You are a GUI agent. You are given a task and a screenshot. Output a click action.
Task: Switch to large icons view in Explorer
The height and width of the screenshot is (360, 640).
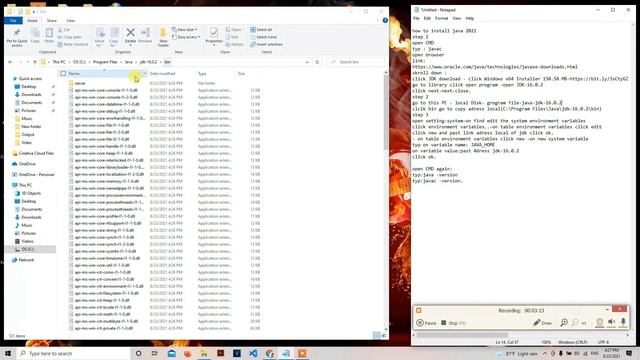click(x=384, y=335)
